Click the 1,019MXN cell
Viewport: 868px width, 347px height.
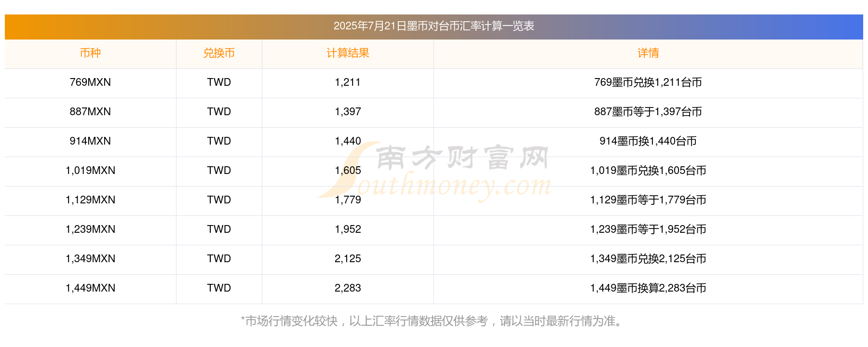tap(90, 171)
